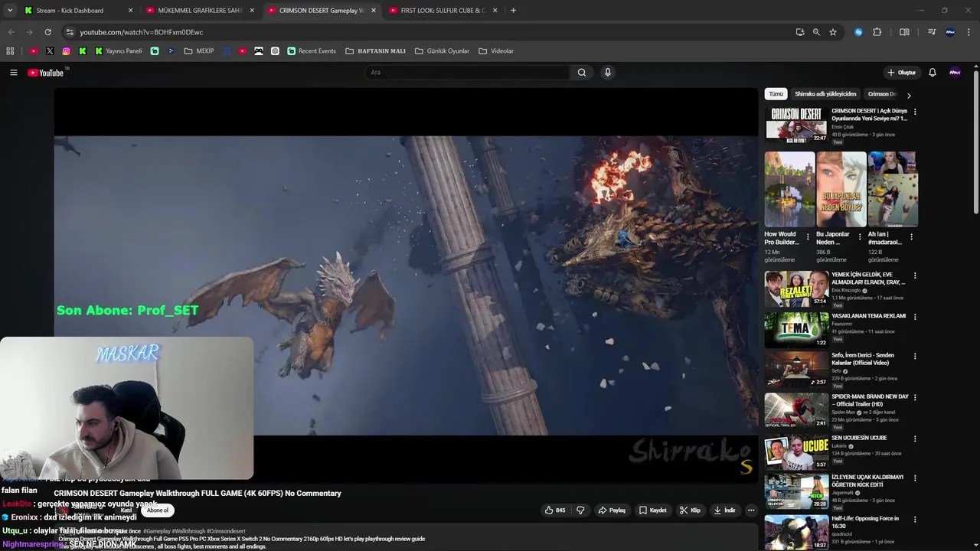Screen dimensions: 980x551
Task: Open the X (Twitter) bookmark
Action: click(50, 51)
